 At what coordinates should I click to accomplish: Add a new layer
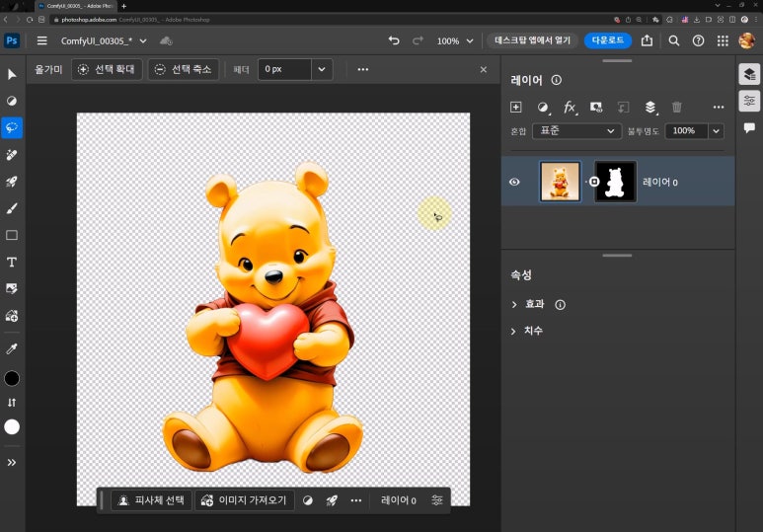(516, 107)
